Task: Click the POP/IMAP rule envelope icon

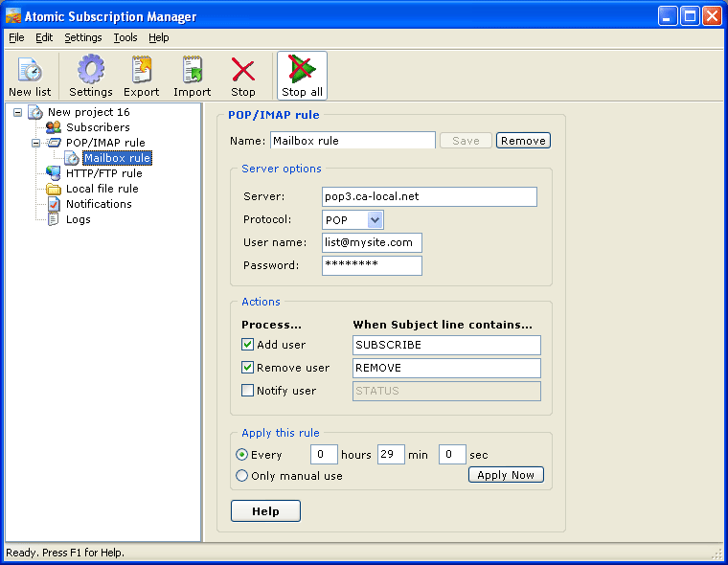Action: (55, 143)
